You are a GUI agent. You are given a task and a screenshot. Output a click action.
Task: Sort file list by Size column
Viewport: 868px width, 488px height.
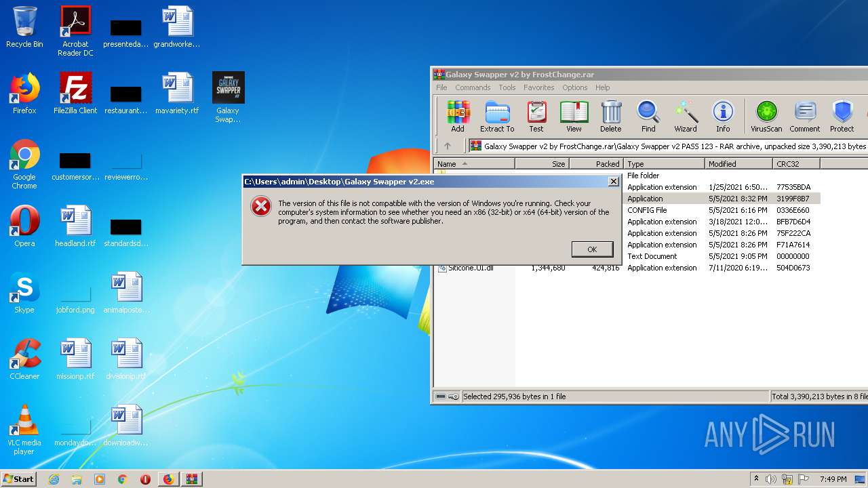click(x=542, y=164)
